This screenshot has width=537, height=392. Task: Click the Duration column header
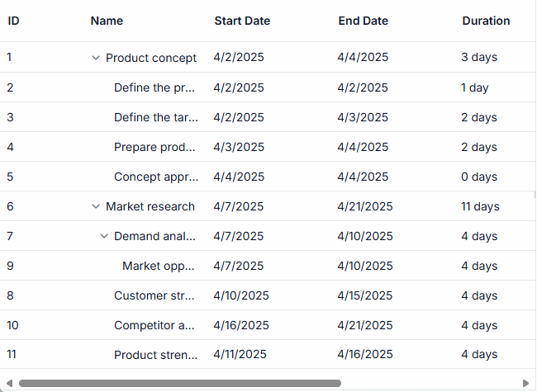tap(486, 21)
